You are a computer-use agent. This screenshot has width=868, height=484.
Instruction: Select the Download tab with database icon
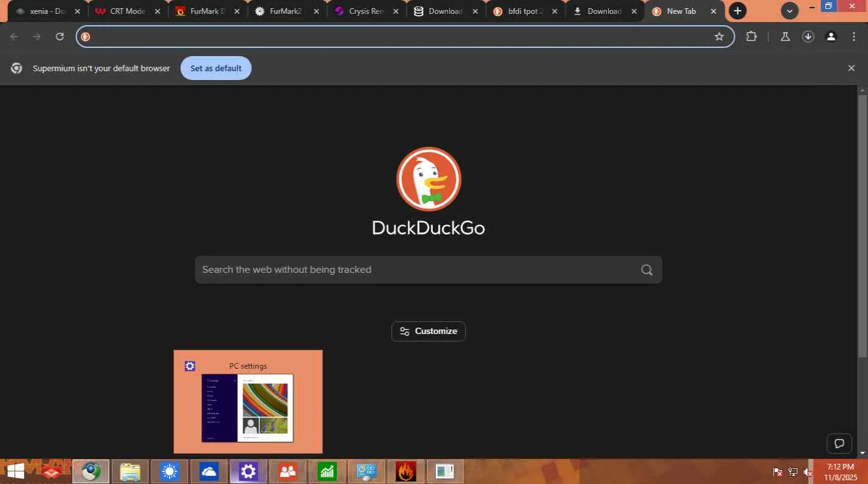click(445, 11)
